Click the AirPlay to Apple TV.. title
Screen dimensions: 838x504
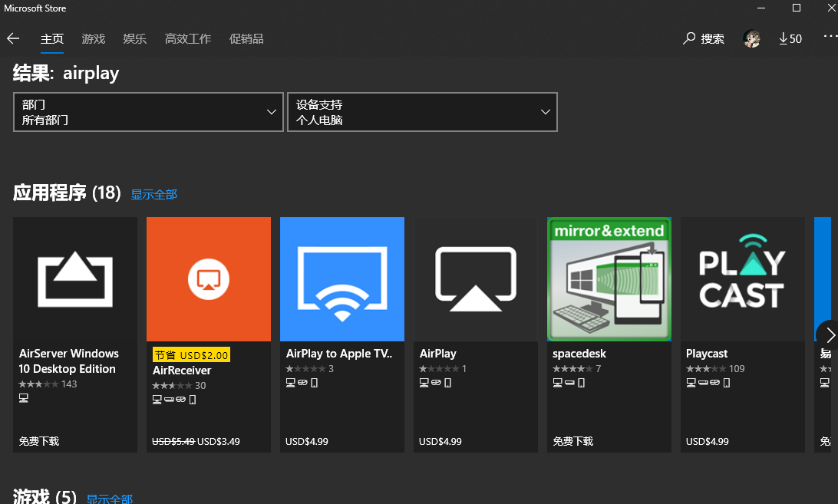point(339,354)
